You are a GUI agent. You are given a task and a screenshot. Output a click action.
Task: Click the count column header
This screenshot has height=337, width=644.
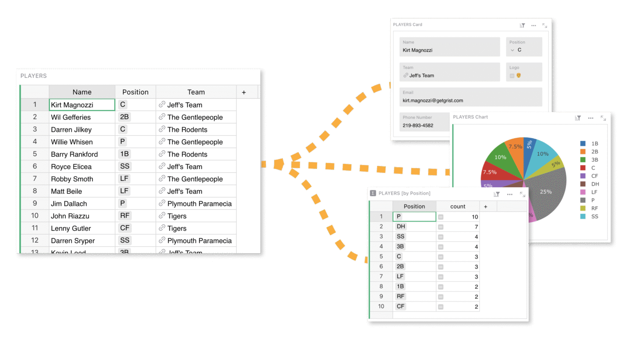coord(458,206)
